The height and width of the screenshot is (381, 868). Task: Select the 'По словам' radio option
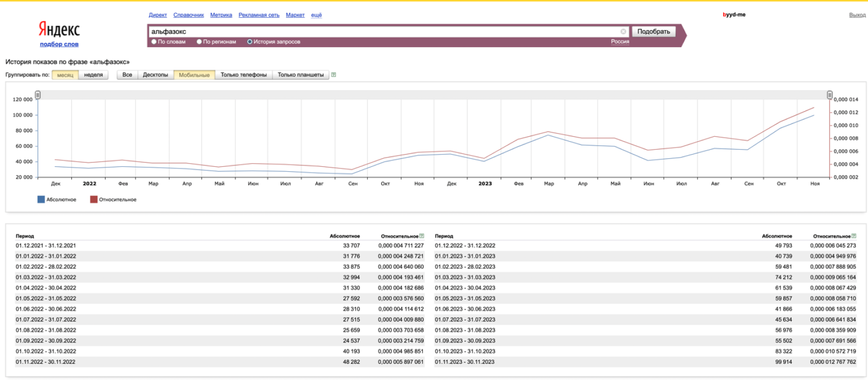tap(154, 42)
